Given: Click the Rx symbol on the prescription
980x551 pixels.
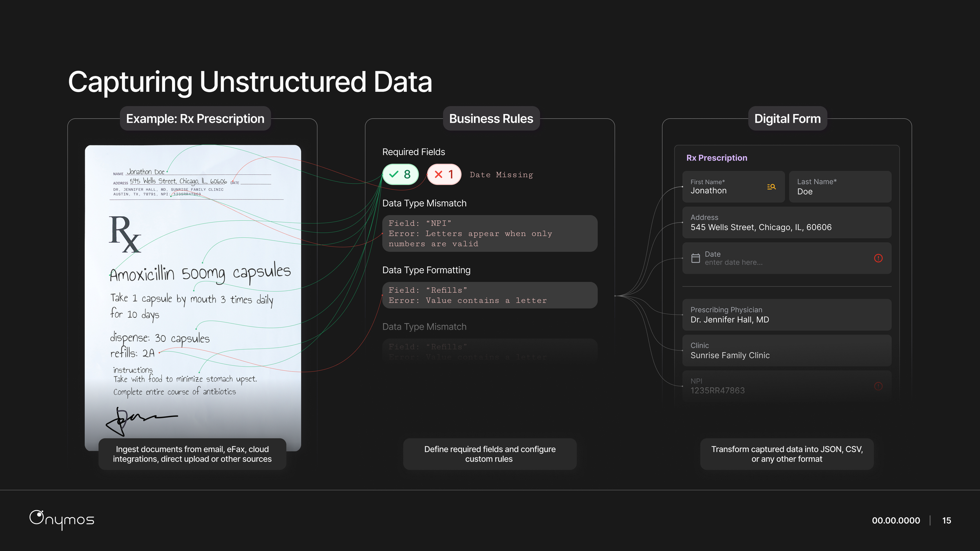Looking at the screenshot, I should (125, 235).
